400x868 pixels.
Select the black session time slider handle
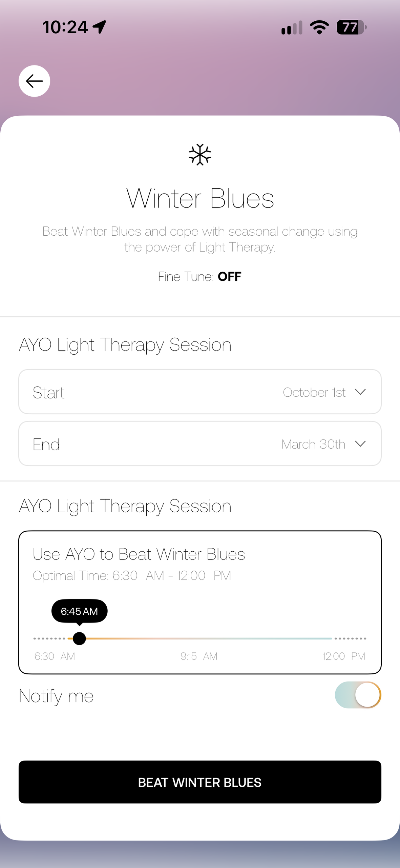point(79,638)
